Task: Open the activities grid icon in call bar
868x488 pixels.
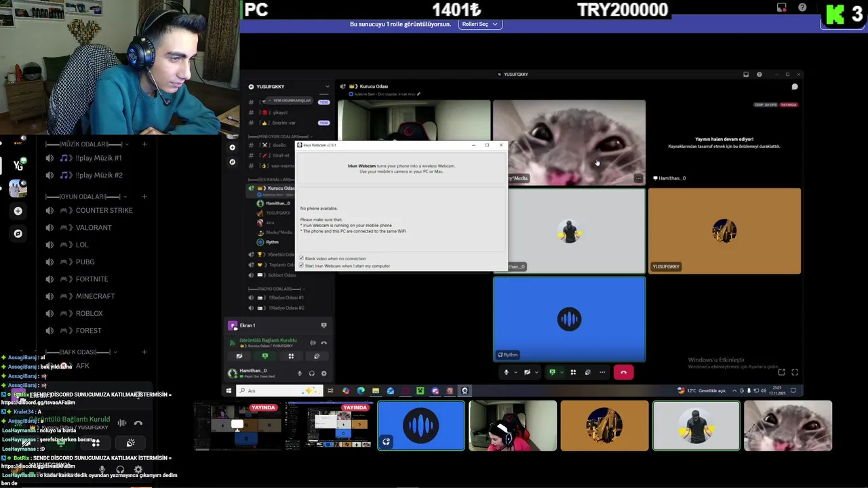Action: (573, 372)
